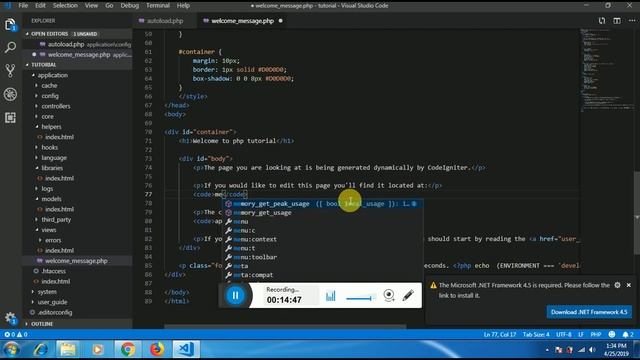Click Download .NET Framework 4.5 button
The height and width of the screenshot is (360, 640).
tap(589, 312)
